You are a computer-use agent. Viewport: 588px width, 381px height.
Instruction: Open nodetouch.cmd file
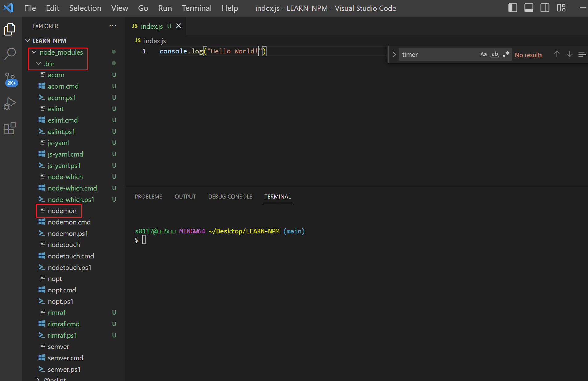(x=73, y=256)
